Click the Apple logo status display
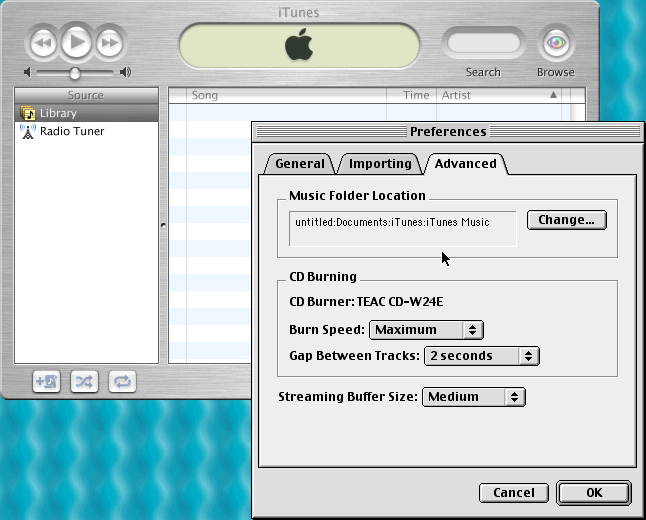The image size is (646, 520). tap(300, 45)
